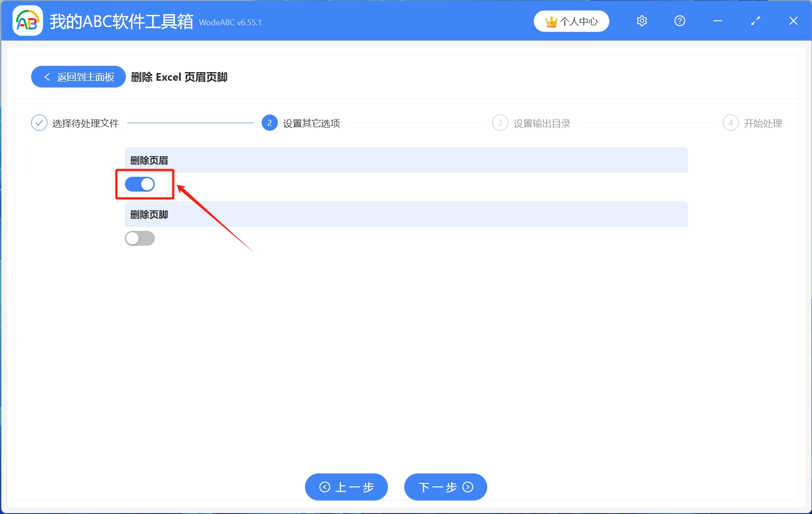Viewport: 812px width, 514px height.
Task: Enable the 删除页脚 toggle switch
Action: point(140,238)
